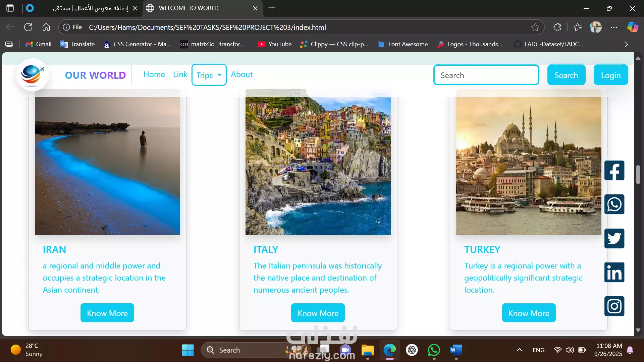644x362 pixels.
Task: Click the Our World globe logo
Action: pyautogui.click(x=32, y=74)
